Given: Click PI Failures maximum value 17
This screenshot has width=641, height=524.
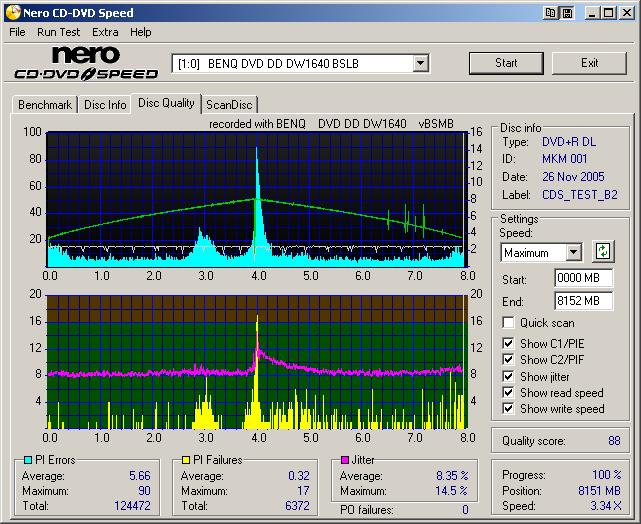Looking at the screenshot, I should 303,490.
